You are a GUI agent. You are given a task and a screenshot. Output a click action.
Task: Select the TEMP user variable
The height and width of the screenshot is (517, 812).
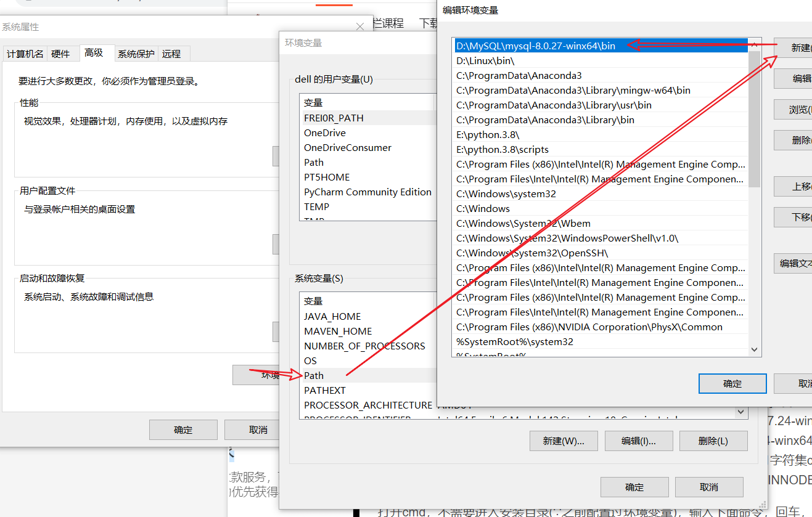368,206
